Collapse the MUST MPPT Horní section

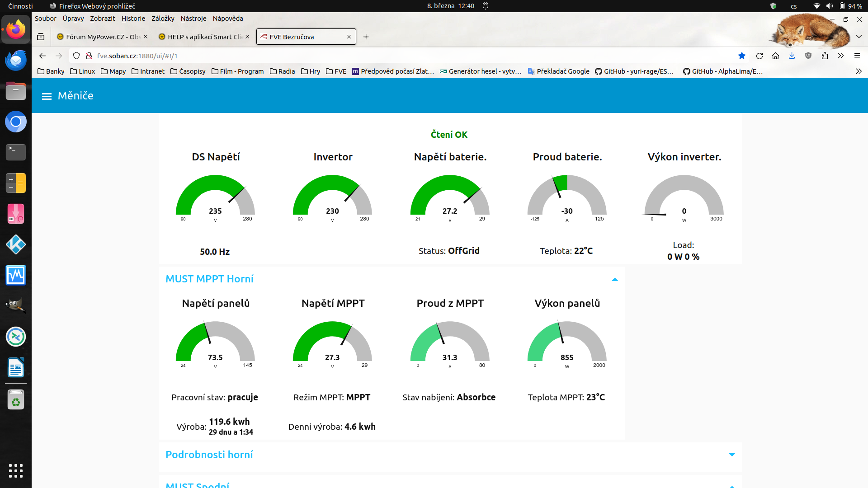(x=614, y=280)
